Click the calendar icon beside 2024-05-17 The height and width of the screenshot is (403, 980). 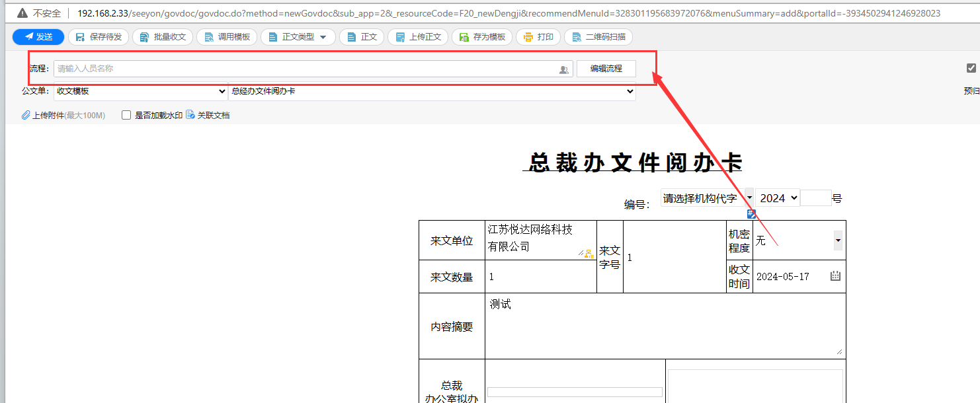coord(835,276)
